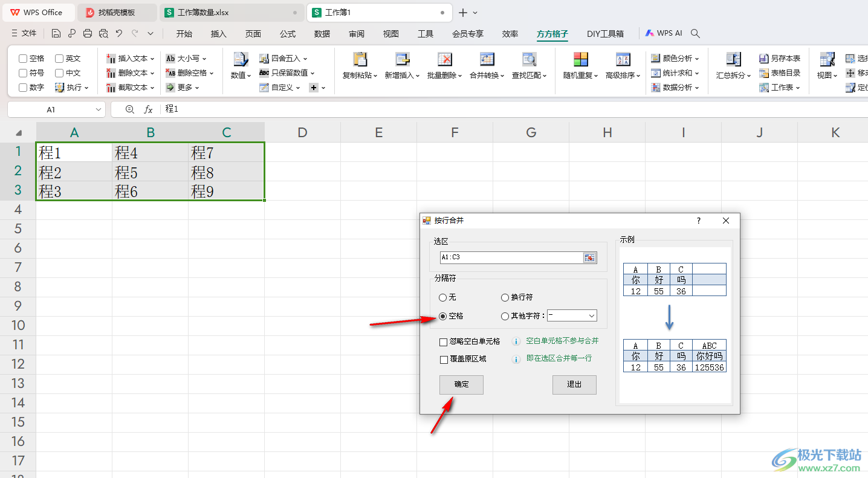The image size is (868, 478).
Task: Open the 查找匹配 tool icon
Action: (x=530, y=59)
